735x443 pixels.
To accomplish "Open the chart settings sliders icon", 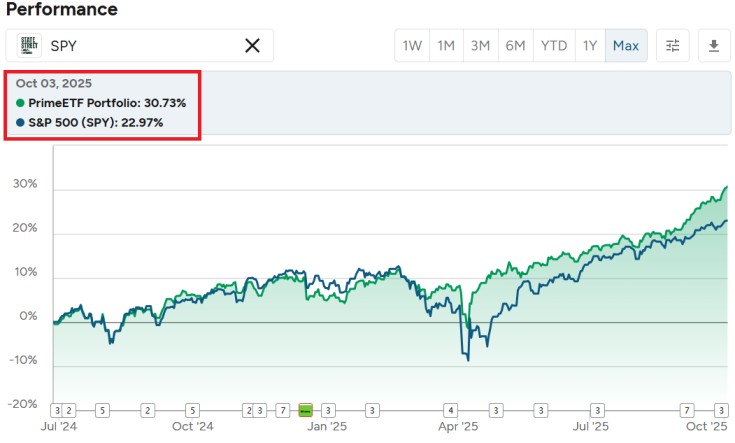I will (673, 45).
